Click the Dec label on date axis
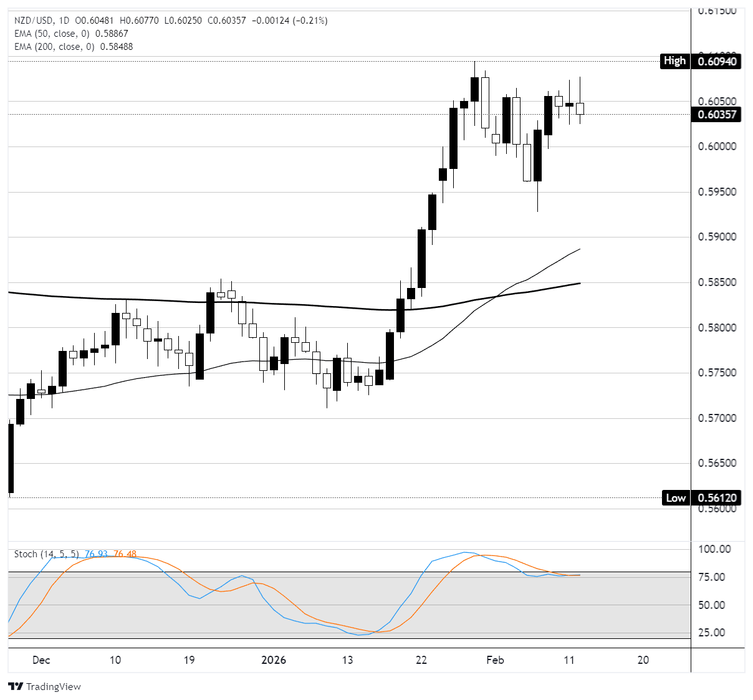 [x=41, y=660]
